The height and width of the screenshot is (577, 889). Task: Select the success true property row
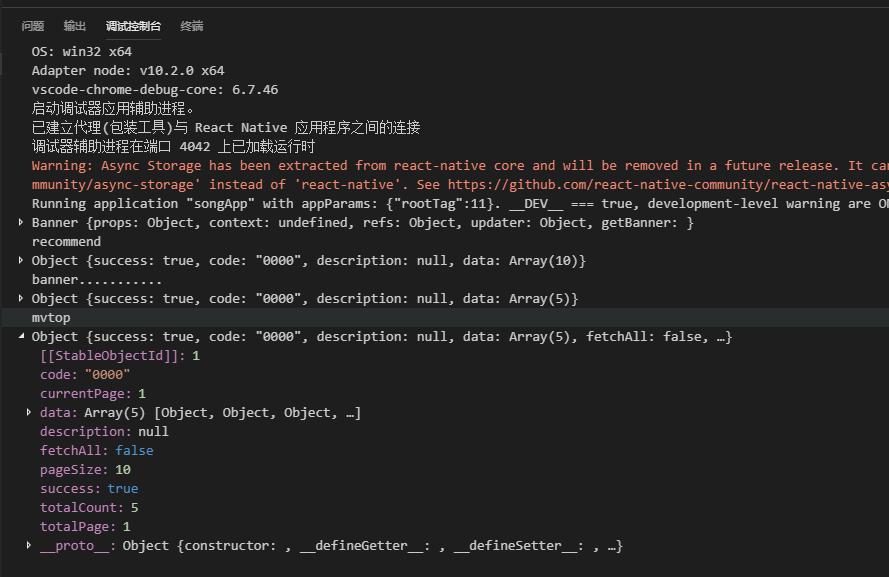coord(89,488)
